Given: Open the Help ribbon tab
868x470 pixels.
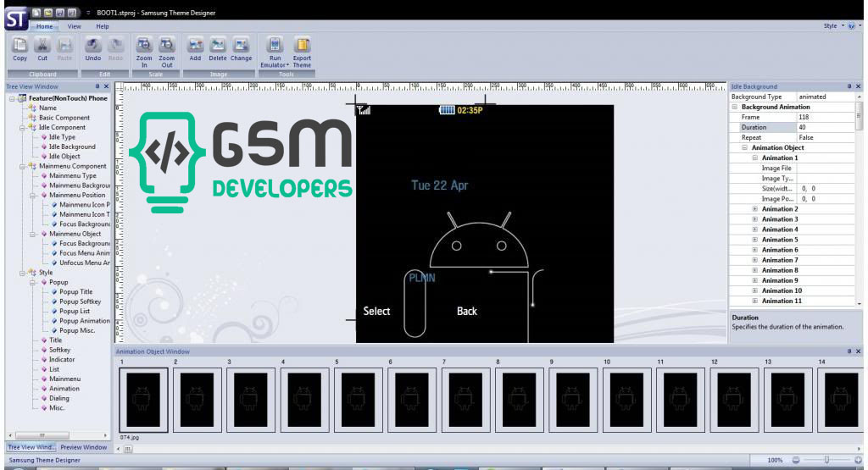Looking at the screenshot, I should [103, 26].
